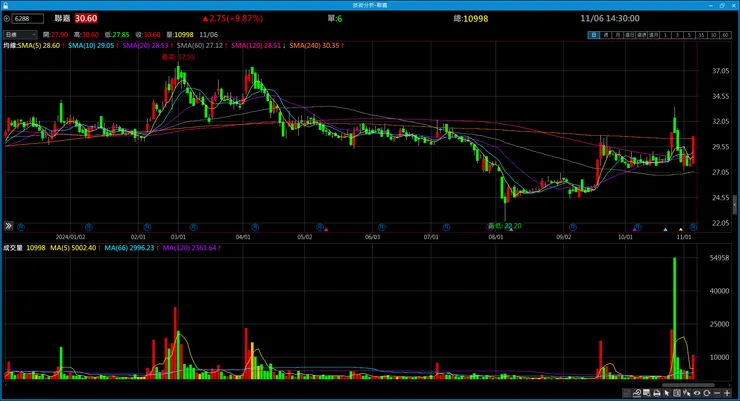
Task: Click the 2024/01/02 date axis label
Action: click(70, 237)
